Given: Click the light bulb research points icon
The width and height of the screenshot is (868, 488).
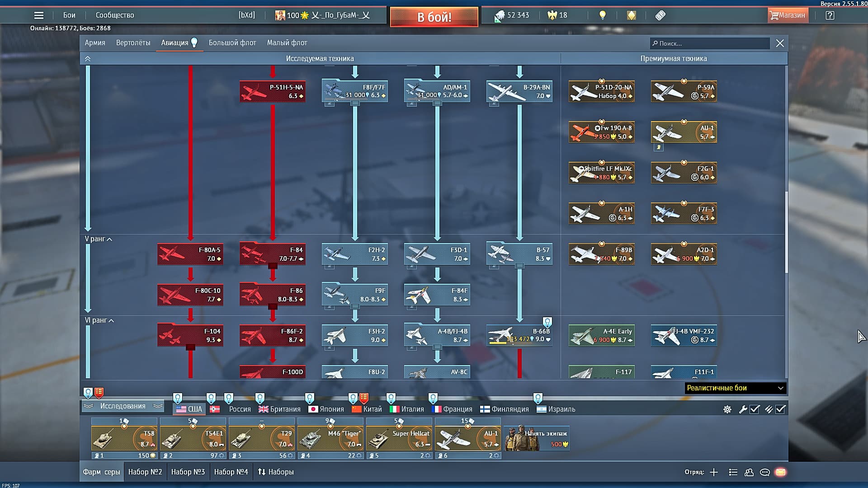Looking at the screenshot, I should pyautogui.click(x=602, y=15).
